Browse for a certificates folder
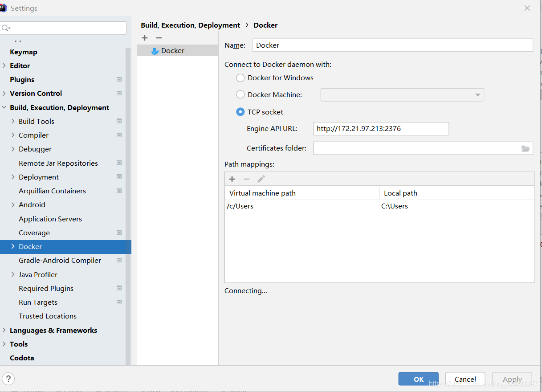Screen dimensions: 542x392 526,148
